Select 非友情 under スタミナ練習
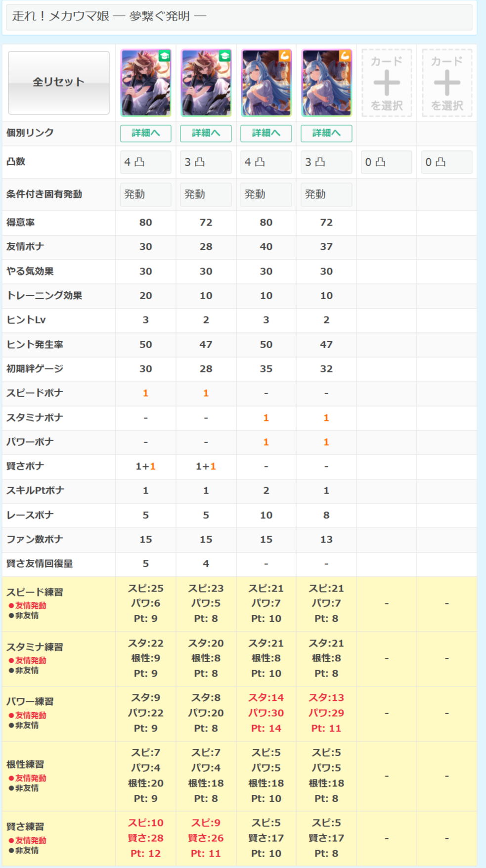The width and height of the screenshot is (486, 868). pos(23,671)
